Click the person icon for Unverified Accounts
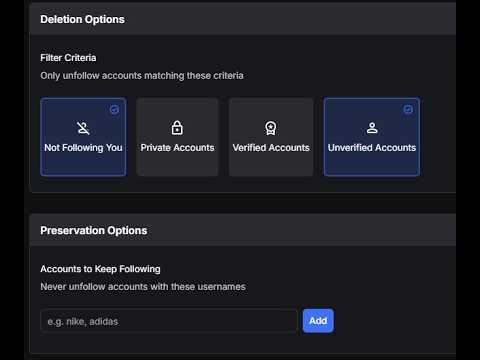The height and width of the screenshot is (360, 480). pos(372,128)
